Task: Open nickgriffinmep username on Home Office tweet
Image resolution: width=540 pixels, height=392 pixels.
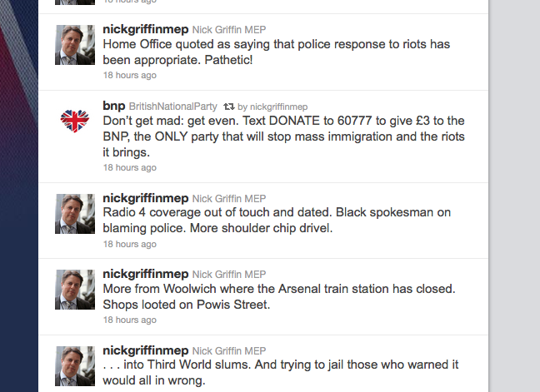Action: point(145,31)
